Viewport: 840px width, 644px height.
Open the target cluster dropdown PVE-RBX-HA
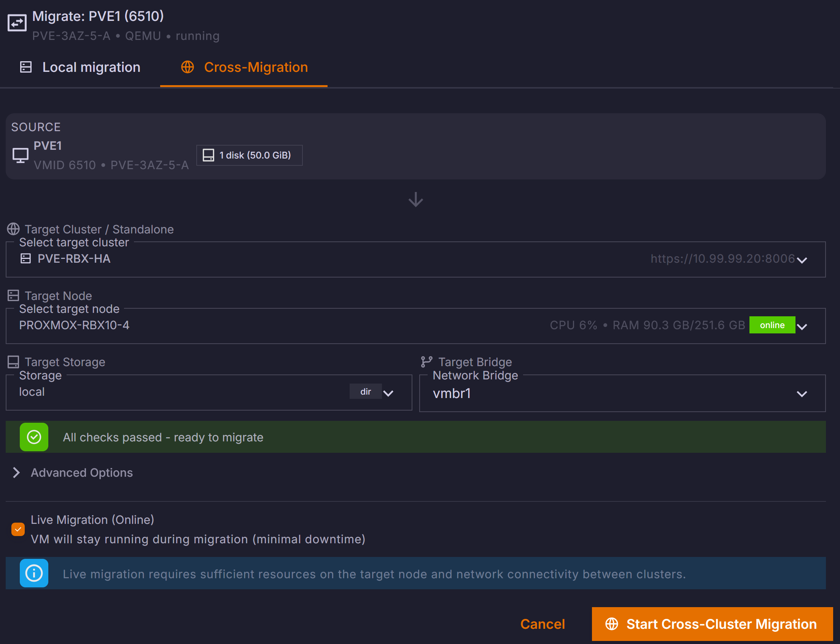pyautogui.click(x=415, y=260)
